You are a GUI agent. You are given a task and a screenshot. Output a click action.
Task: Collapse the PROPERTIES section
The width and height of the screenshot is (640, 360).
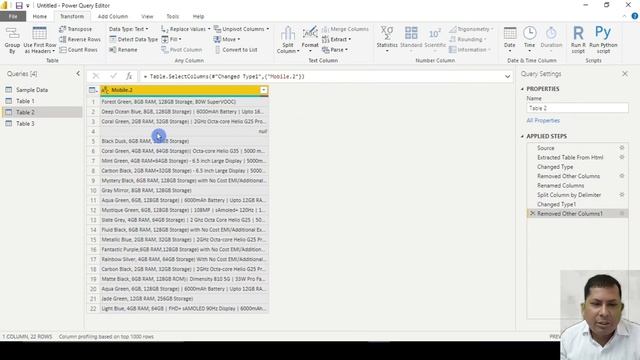tap(522, 89)
